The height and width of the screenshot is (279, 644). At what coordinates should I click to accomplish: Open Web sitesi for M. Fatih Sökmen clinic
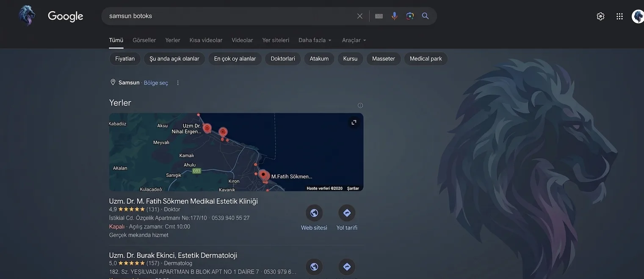click(x=314, y=218)
